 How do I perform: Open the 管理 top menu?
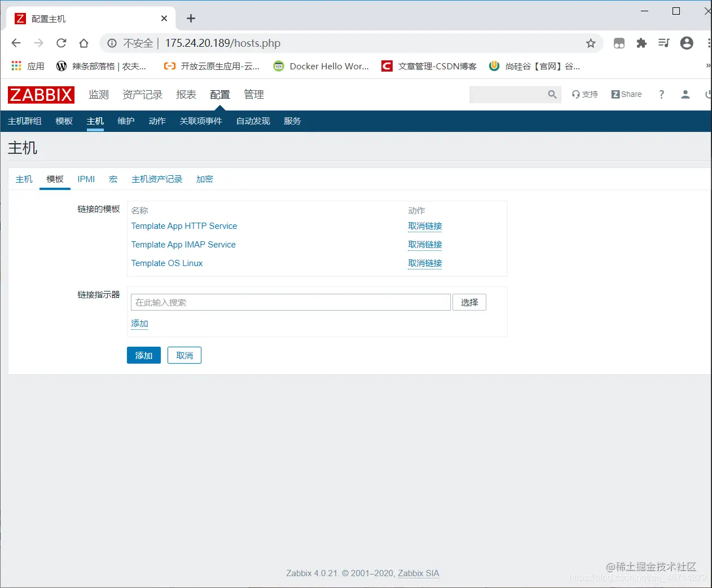coord(254,95)
